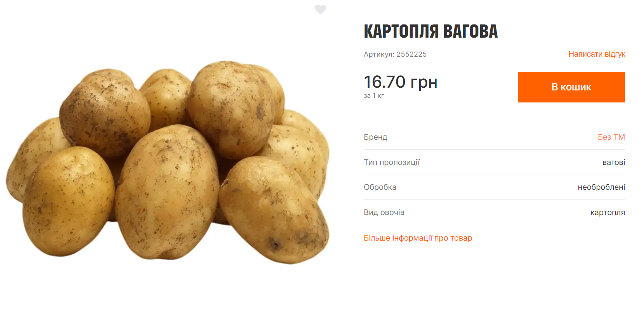Screen dimensions: 644x319
Task: Add potatoes to cart with В кошик
Action: click(571, 87)
